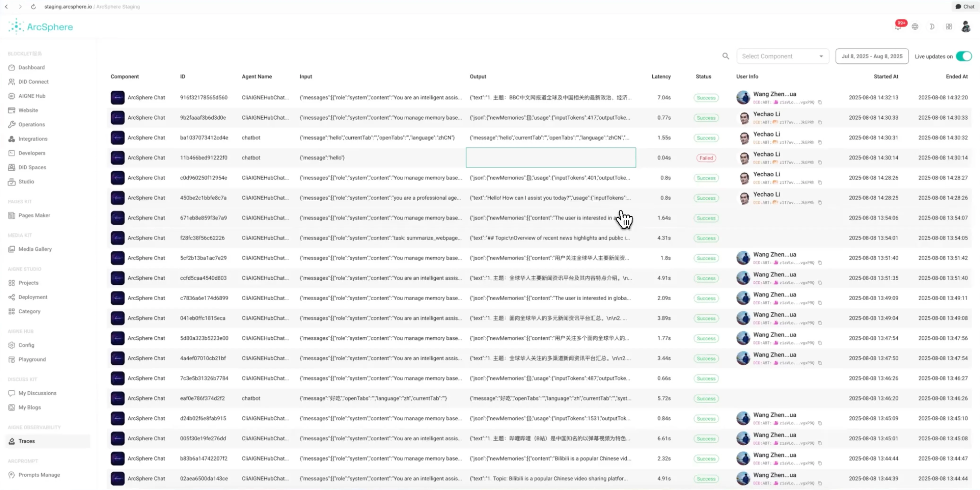Click the Ended At column header

(956, 76)
